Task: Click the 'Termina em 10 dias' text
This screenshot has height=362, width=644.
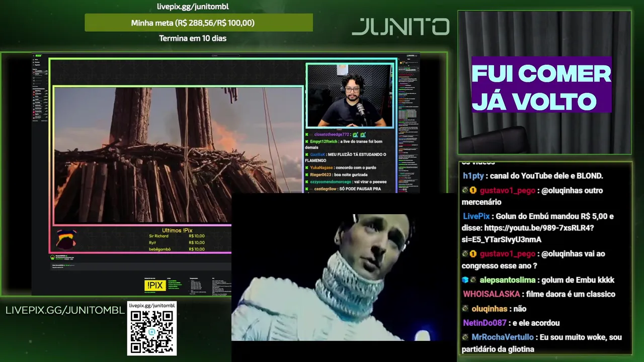Action: coord(193,38)
